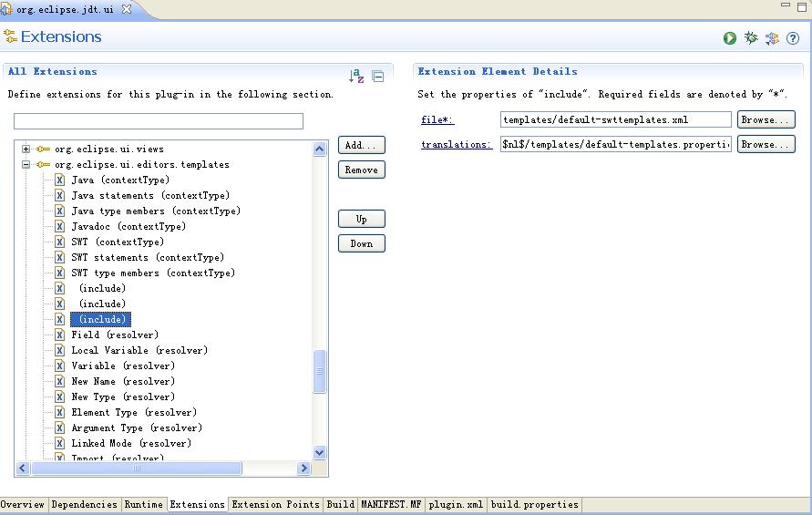The height and width of the screenshot is (515, 812).
Task: Select the New Type (resolver) item
Action: pyautogui.click(x=123, y=397)
